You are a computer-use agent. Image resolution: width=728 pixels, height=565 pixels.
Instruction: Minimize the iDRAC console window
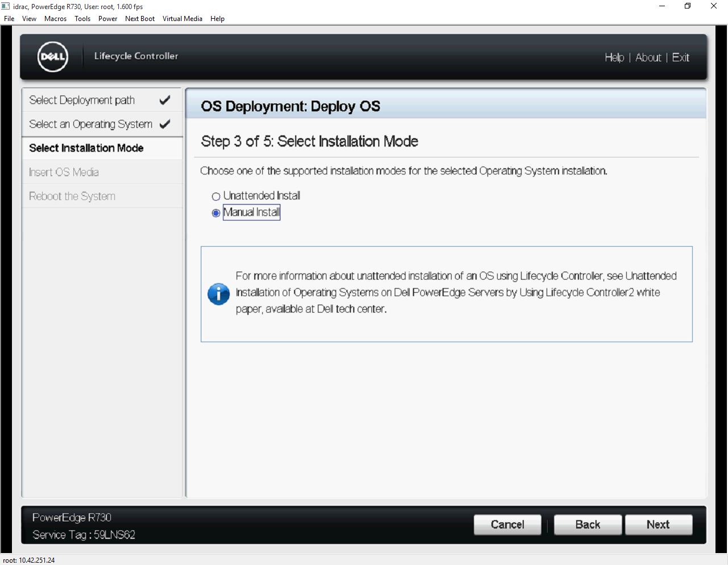[661, 6]
